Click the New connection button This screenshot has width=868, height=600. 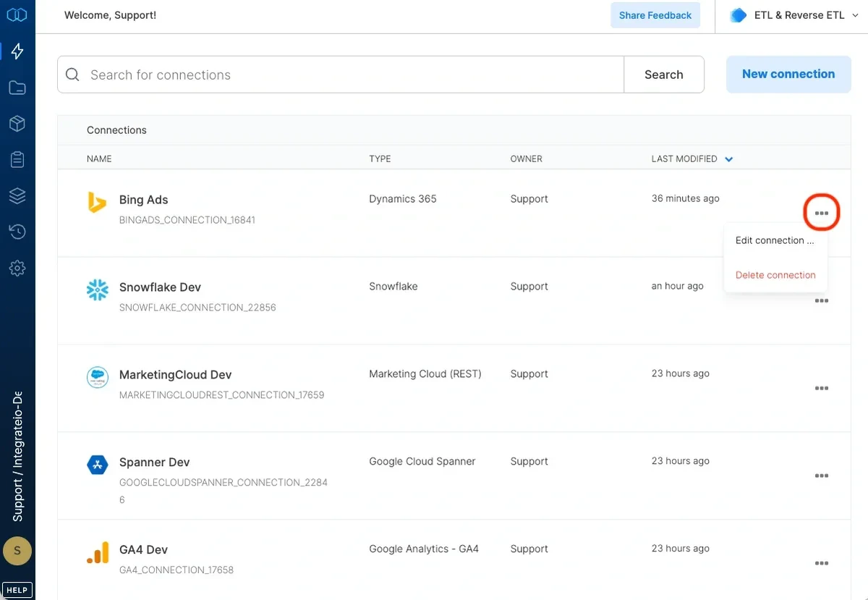tap(788, 74)
